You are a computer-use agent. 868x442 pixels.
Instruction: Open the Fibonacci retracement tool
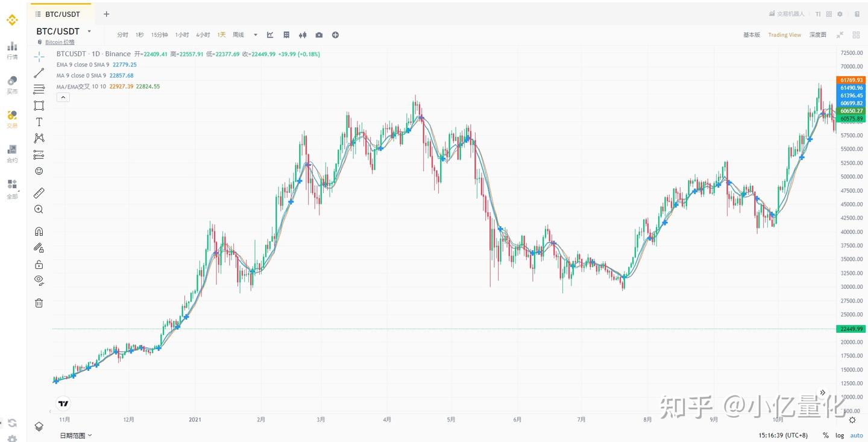pos(39,154)
